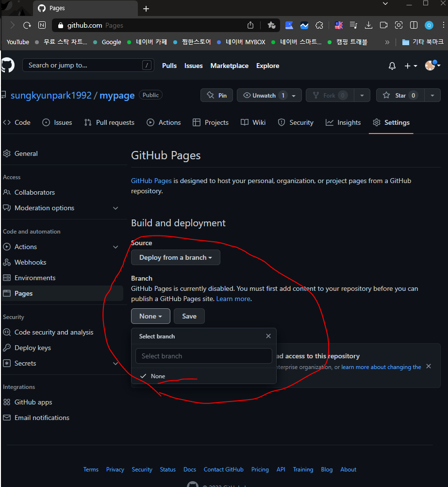Open the create-new plus dropdown
The width and height of the screenshot is (448, 487).
coord(411,66)
